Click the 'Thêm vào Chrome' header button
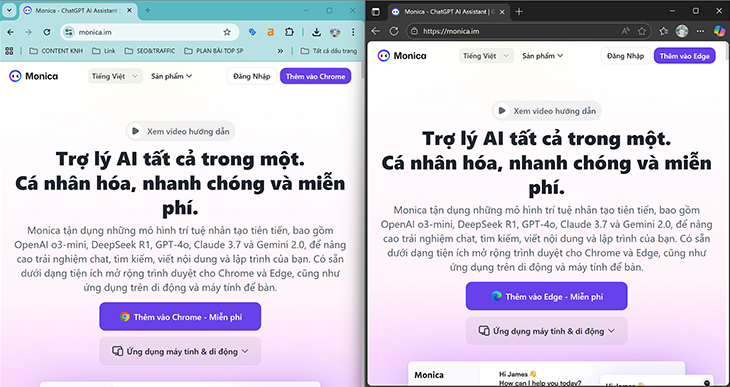This screenshot has width=730, height=387. coord(315,76)
